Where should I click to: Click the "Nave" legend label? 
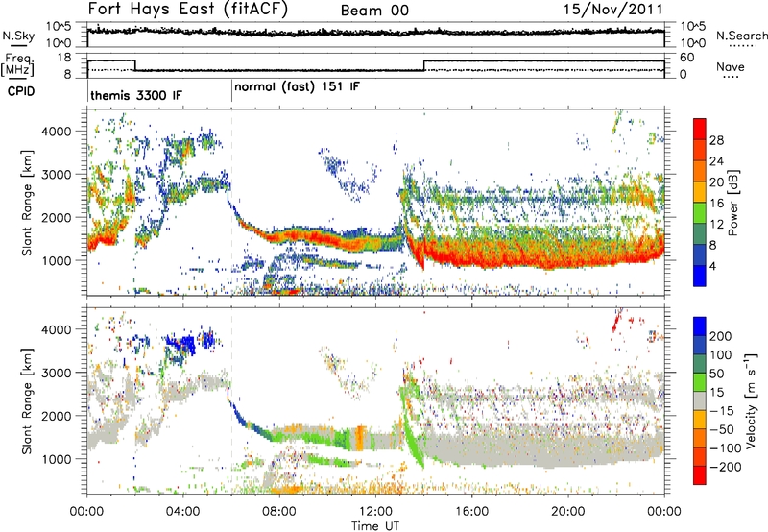coord(731,66)
